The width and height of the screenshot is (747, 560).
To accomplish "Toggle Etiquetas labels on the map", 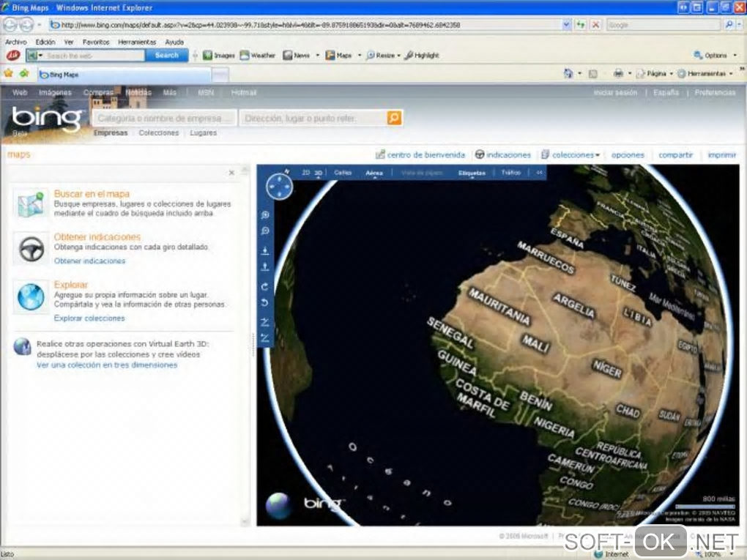I will [472, 172].
